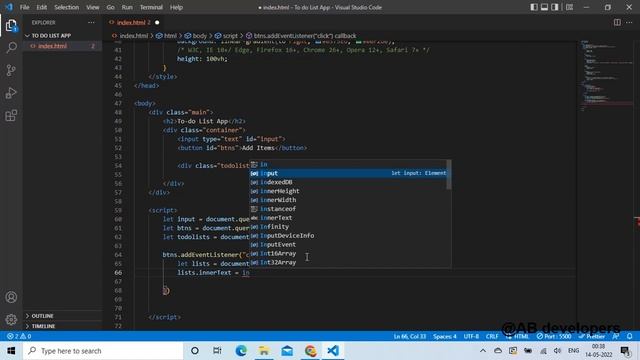Screen dimensions: 640x360
Task: Open File Explorer from taskbar
Action: point(264,351)
